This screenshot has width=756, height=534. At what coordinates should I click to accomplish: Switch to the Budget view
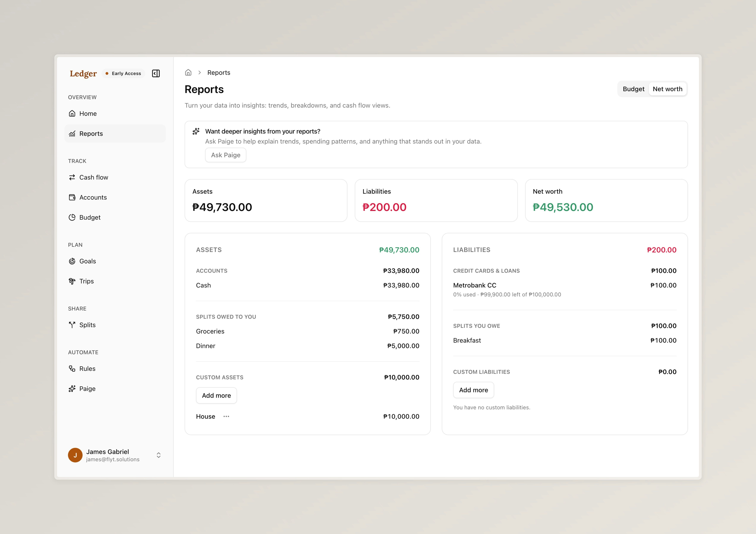634,89
